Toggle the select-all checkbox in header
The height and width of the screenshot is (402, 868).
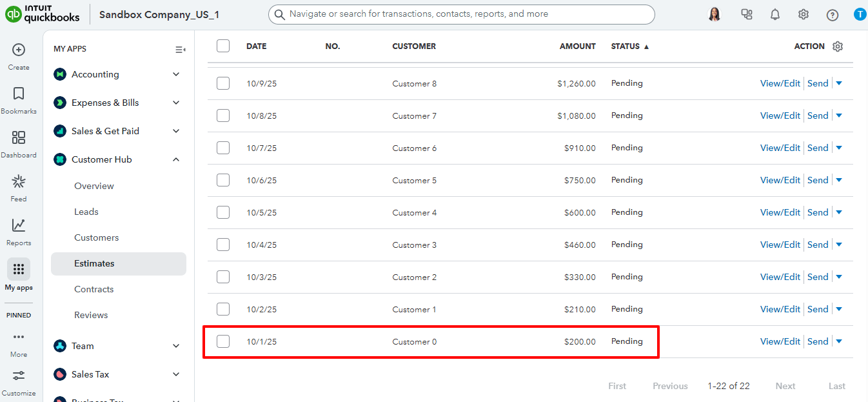click(x=223, y=46)
